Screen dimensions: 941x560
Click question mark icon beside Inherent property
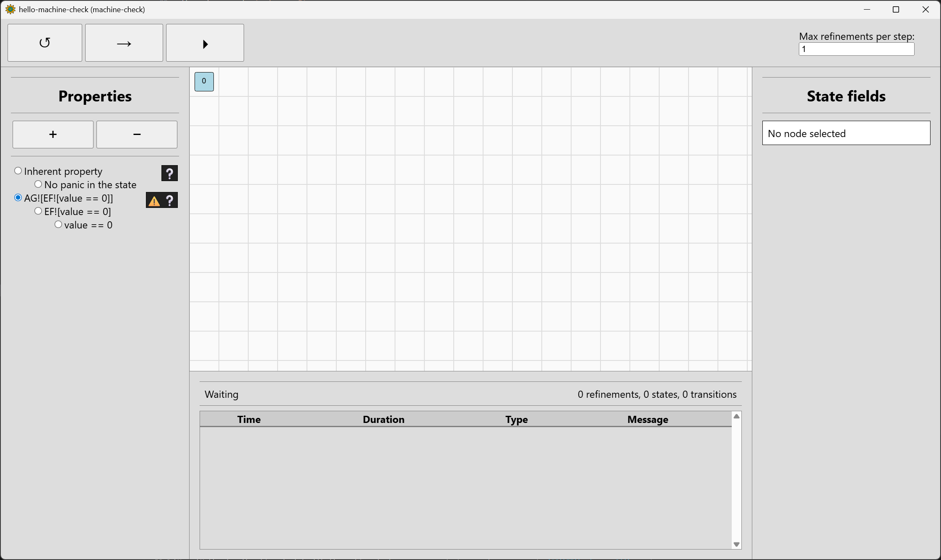pyautogui.click(x=169, y=173)
